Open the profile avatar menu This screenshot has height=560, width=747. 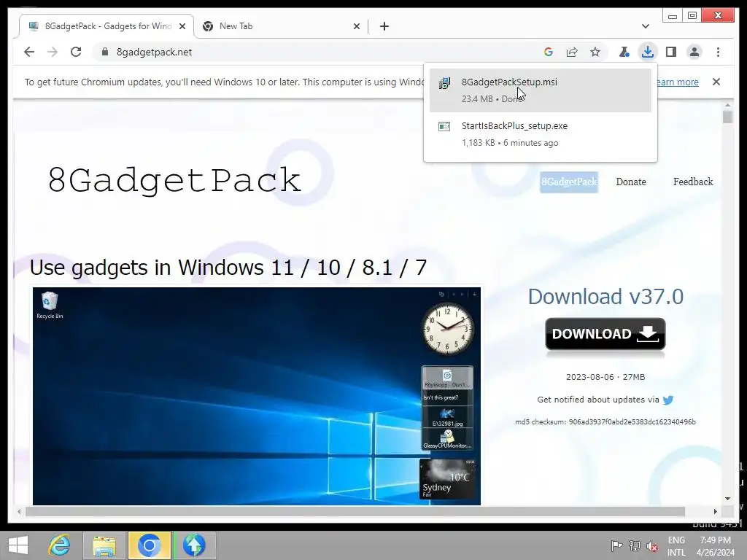click(694, 52)
